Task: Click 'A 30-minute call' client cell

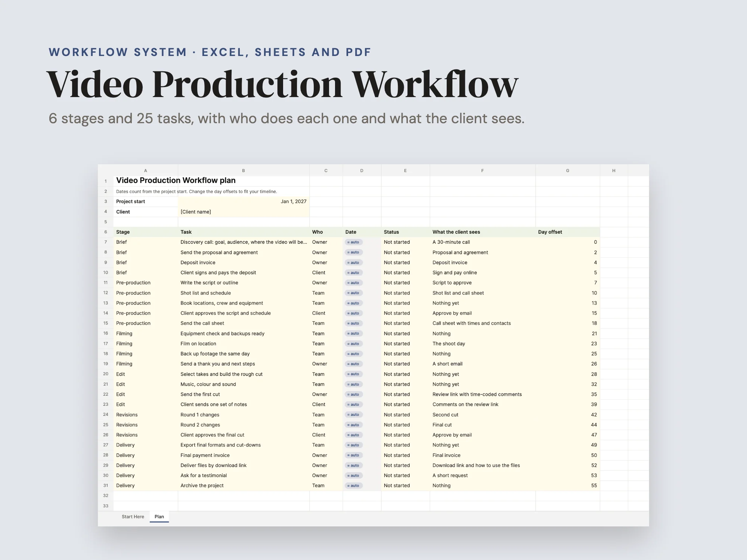Action: pyautogui.click(x=483, y=242)
